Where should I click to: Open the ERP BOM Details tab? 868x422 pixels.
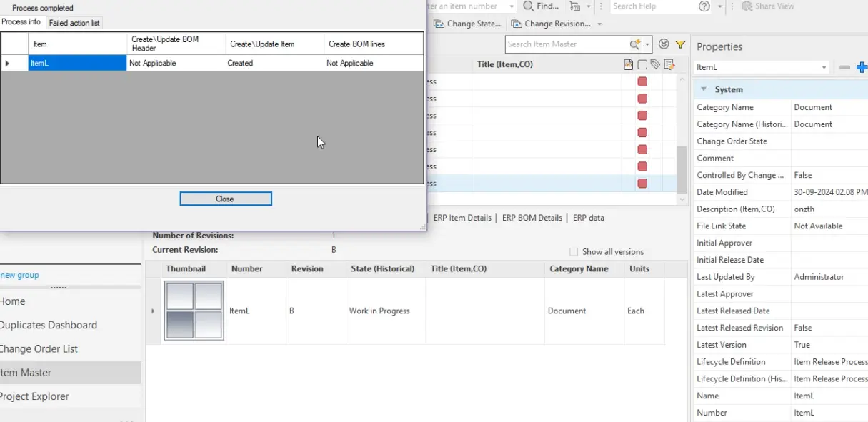tap(532, 218)
